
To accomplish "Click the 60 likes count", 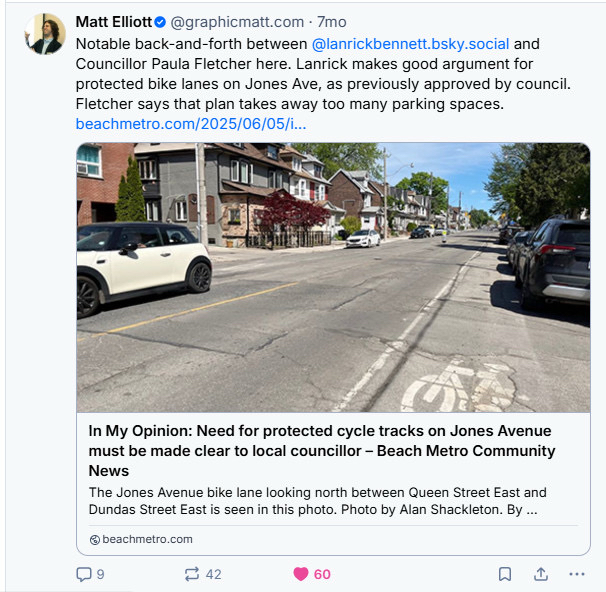I will 321,574.
